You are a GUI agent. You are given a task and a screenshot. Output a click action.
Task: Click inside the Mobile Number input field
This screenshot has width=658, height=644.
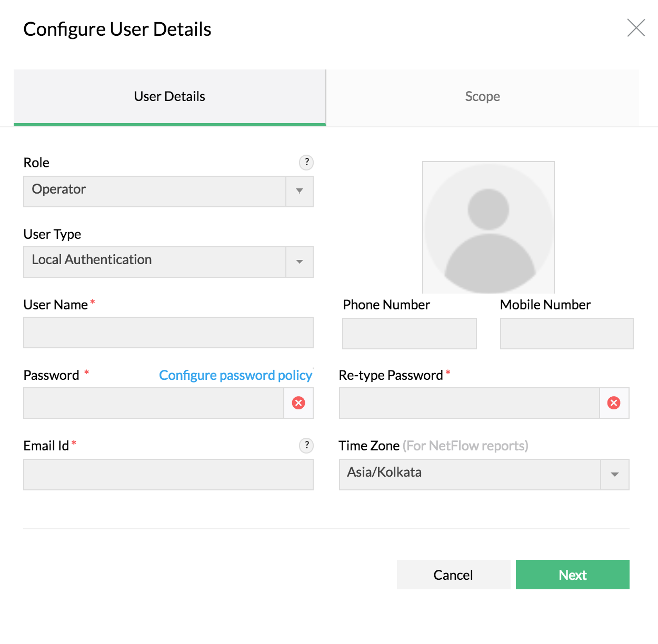click(566, 334)
